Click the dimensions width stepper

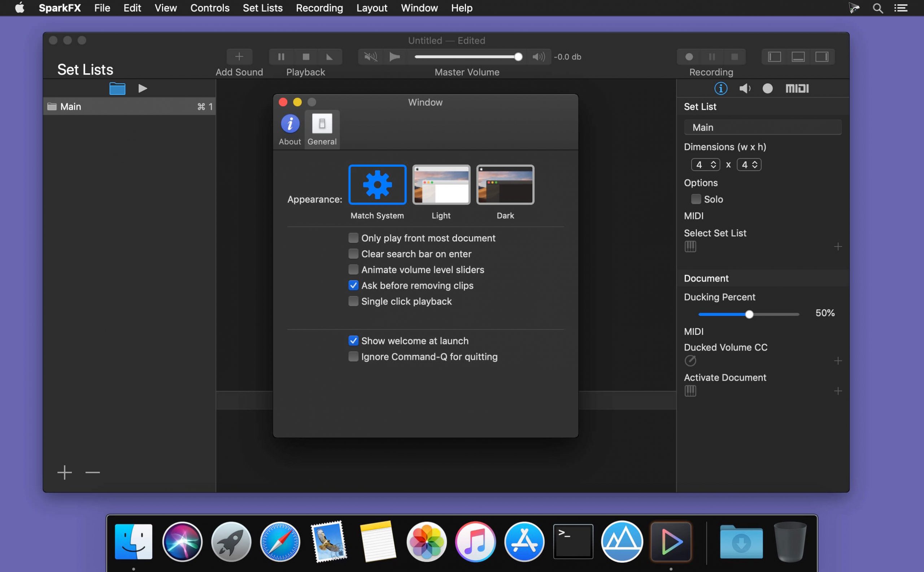[x=713, y=165]
